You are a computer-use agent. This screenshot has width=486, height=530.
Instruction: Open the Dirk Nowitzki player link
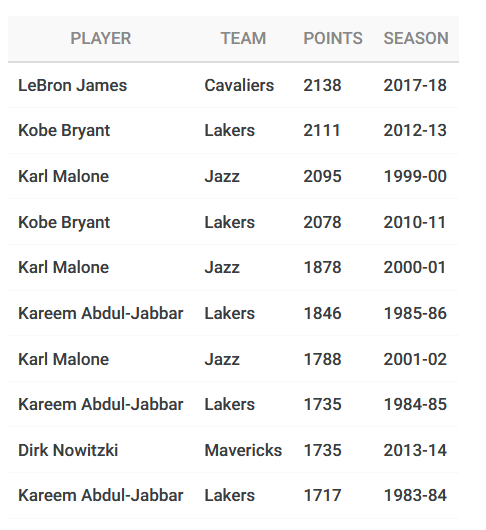click(x=68, y=451)
